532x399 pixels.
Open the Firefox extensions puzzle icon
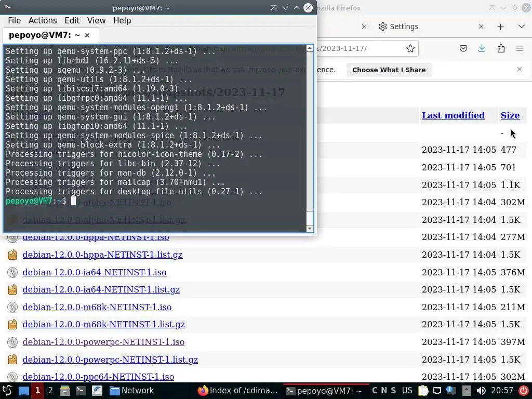tap(501, 48)
